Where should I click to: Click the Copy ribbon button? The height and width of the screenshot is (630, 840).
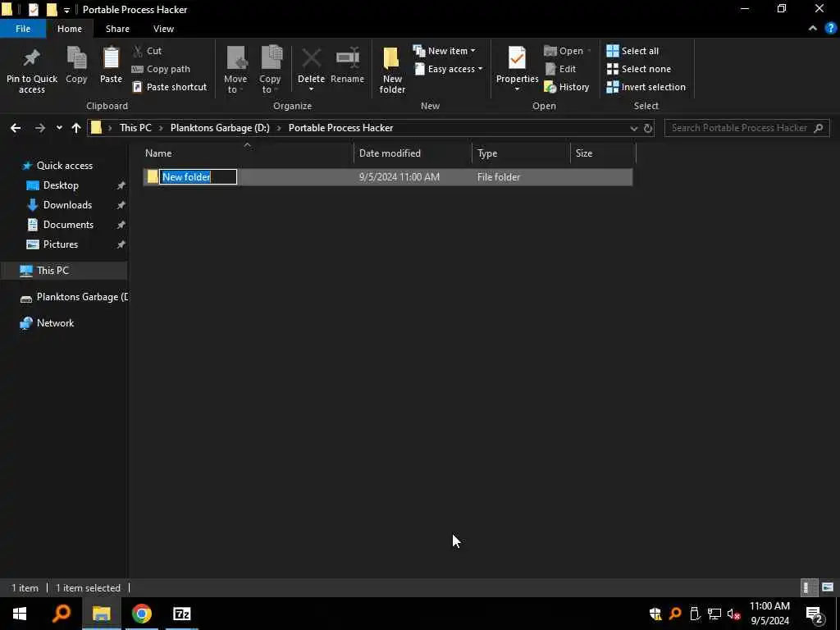pyautogui.click(x=76, y=65)
